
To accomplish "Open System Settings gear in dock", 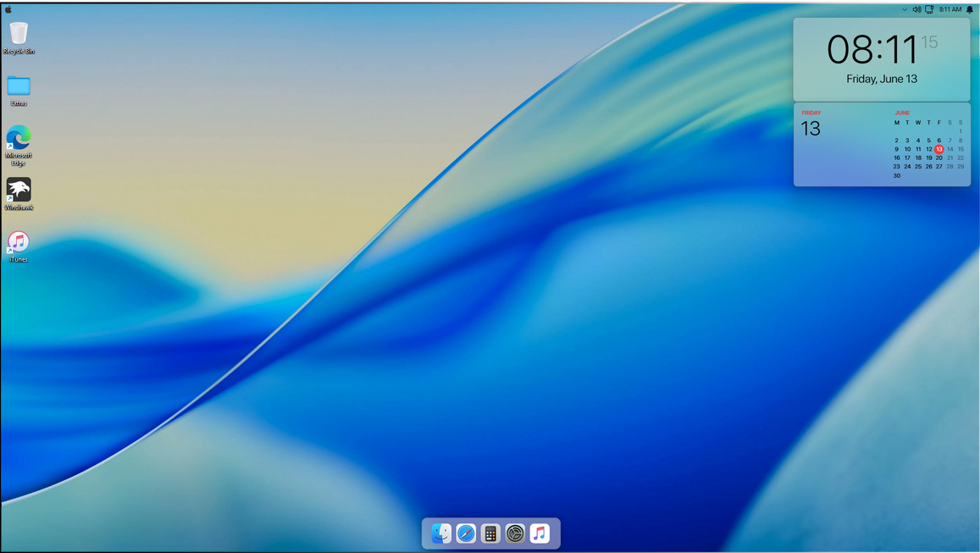I will tap(515, 534).
